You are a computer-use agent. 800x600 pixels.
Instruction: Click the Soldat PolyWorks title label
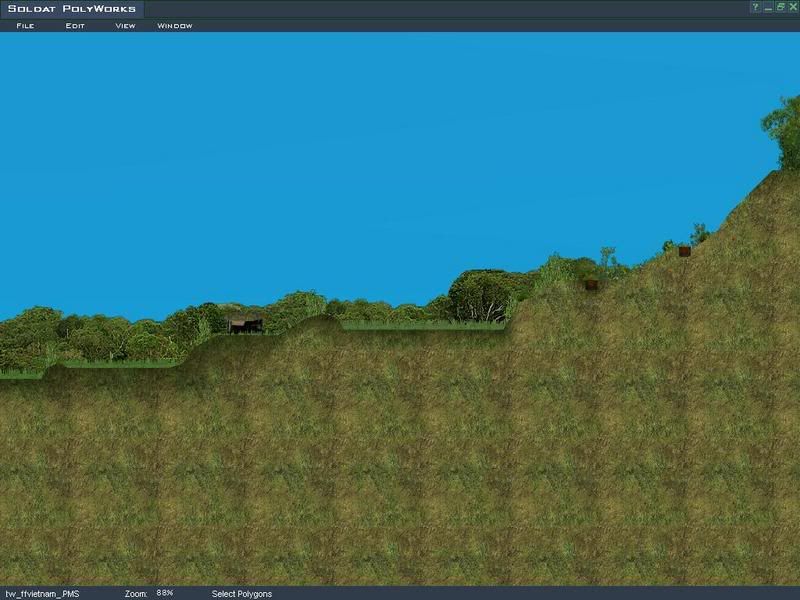[72, 9]
